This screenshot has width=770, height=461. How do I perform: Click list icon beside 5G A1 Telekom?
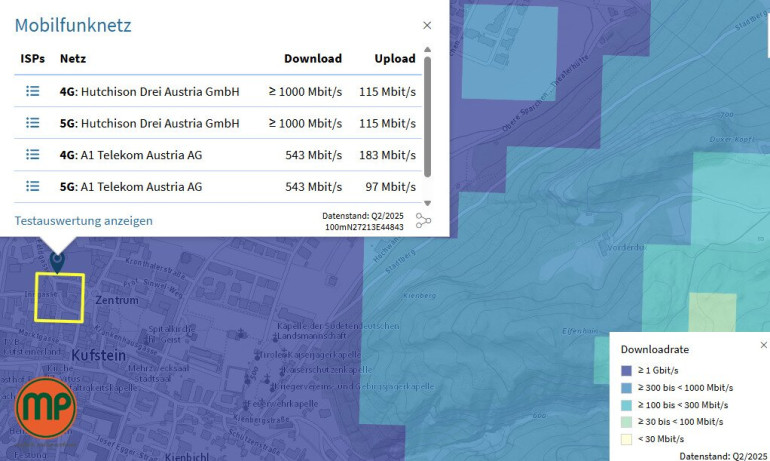[32, 186]
